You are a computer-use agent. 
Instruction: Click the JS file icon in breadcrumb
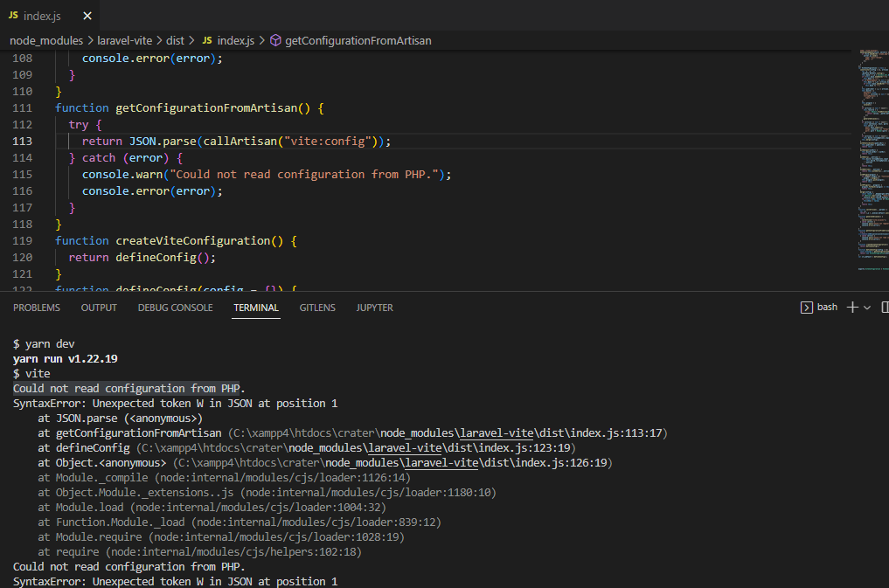pyautogui.click(x=207, y=40)
